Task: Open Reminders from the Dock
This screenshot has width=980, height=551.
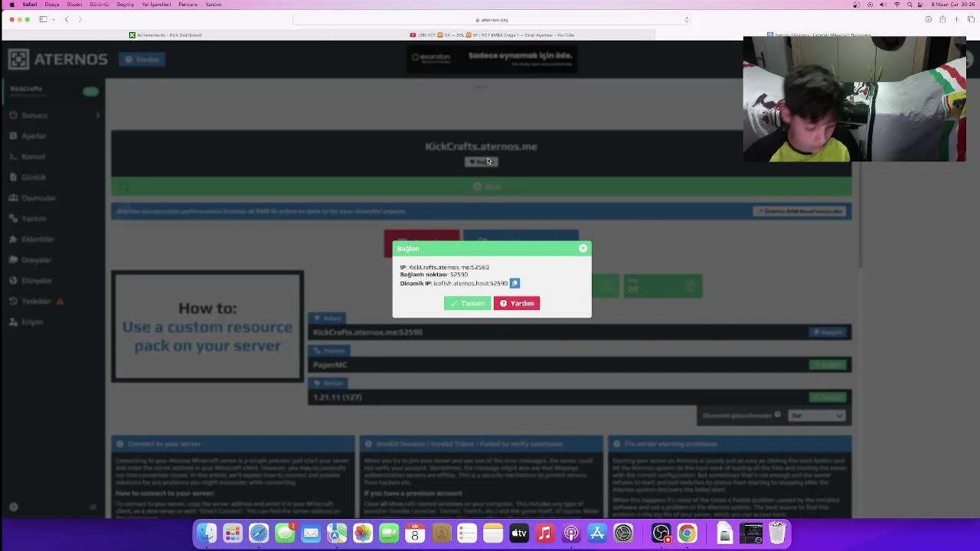Action: coord(467,533)
